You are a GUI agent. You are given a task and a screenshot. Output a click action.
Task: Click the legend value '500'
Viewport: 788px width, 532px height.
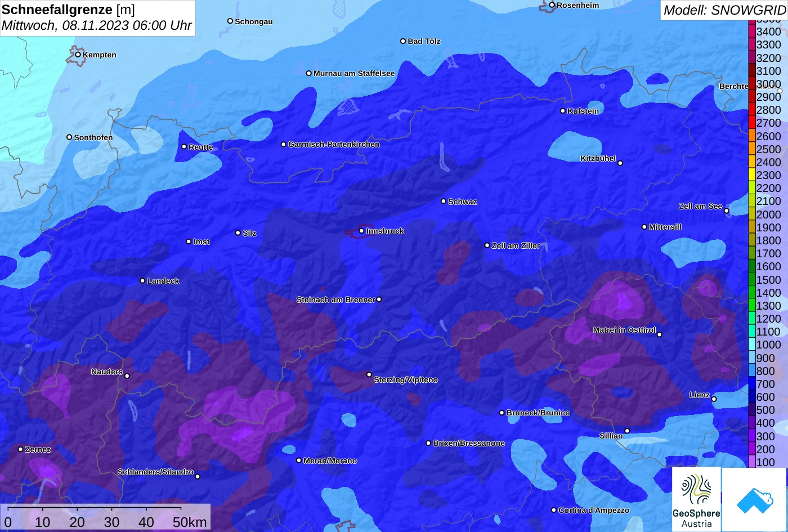click(765, 410)
